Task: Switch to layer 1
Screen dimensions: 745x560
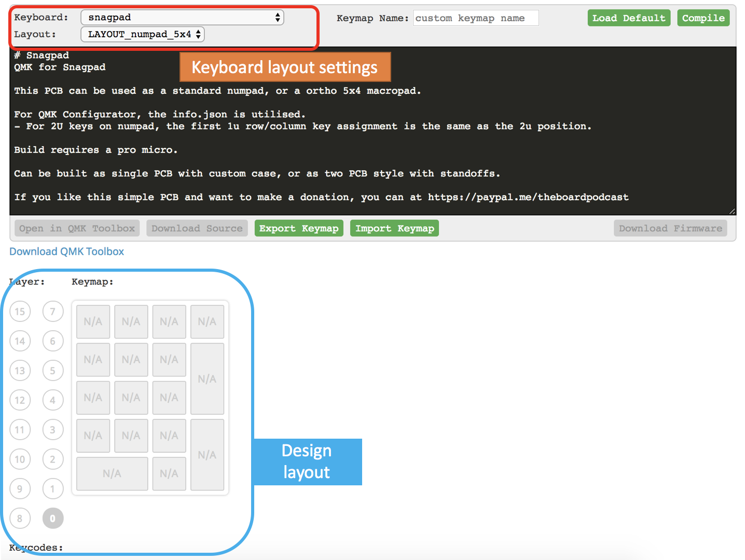Action: 52,488
